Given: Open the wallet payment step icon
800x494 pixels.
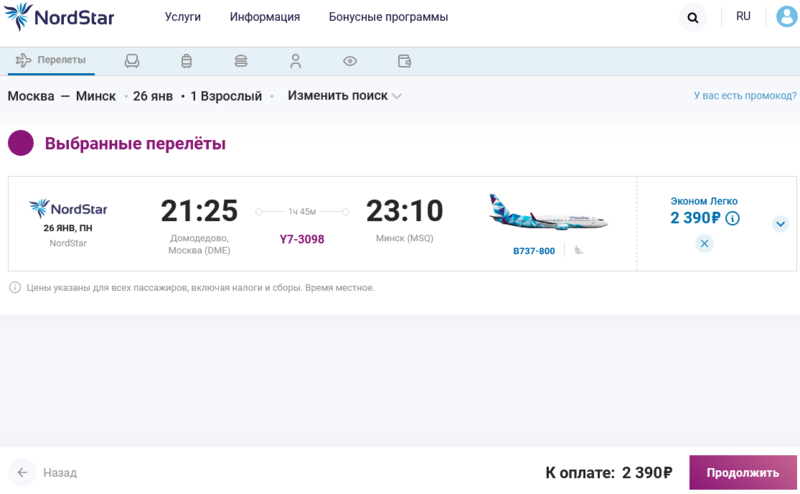Looking at the screenshot, I should pyautogui.click(x=404, y=61).
